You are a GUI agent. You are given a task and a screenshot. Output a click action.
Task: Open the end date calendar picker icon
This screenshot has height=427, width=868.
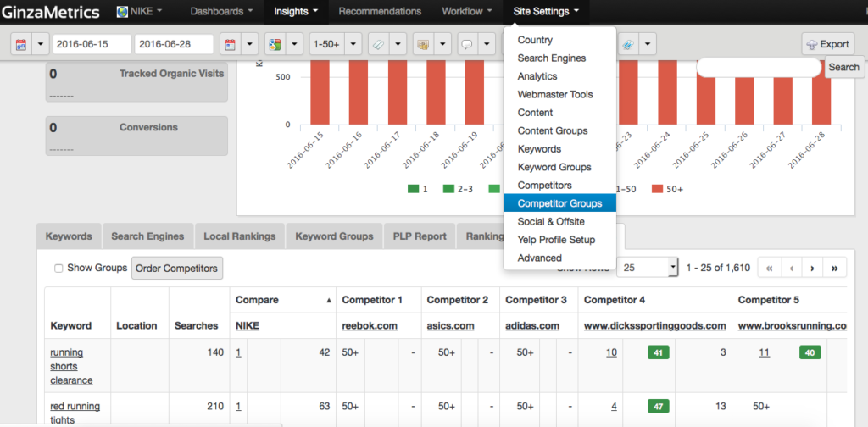coord(229,44)
